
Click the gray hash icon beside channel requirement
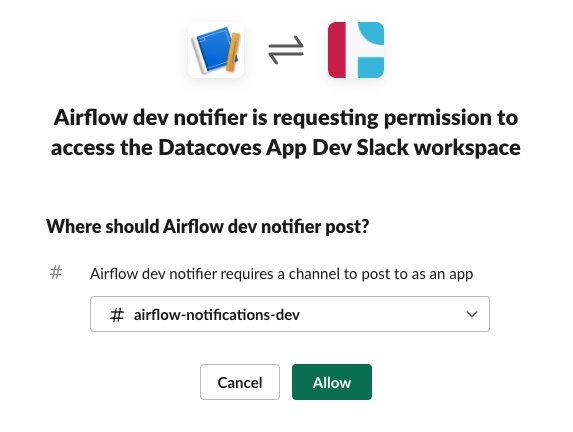56,273
